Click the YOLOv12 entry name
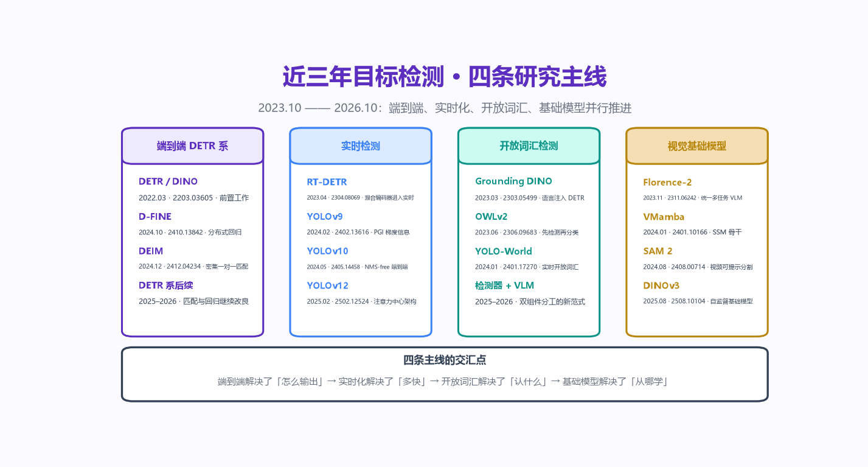The height and width of the screenshot is (467, 868). pos(327,285)
